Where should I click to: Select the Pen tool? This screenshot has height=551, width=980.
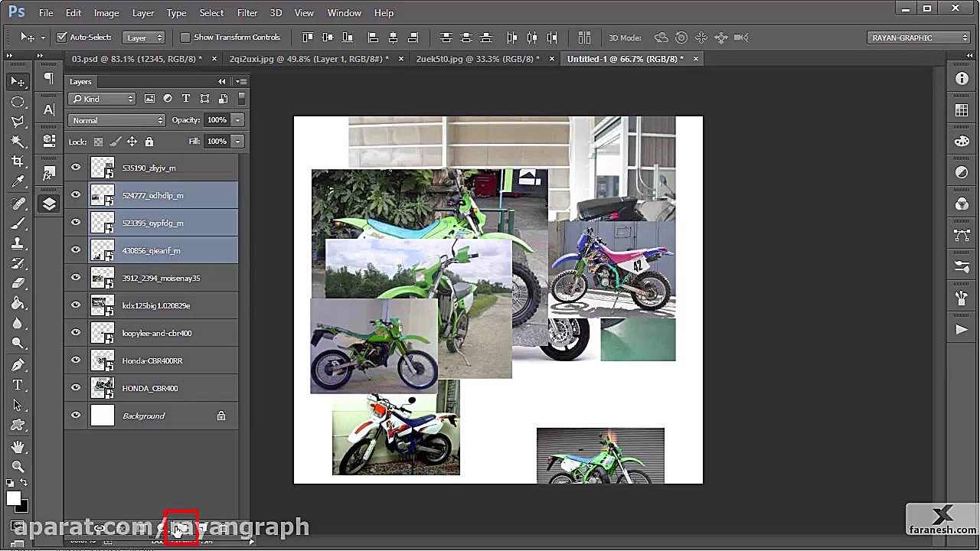pos(18,365)
